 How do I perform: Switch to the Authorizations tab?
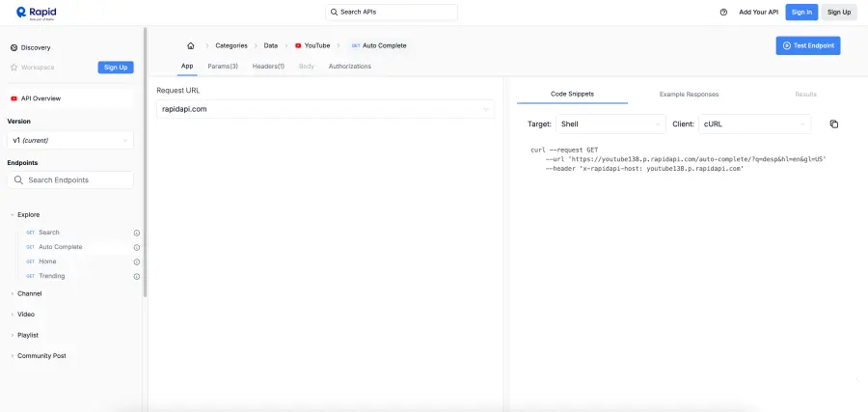350,67
